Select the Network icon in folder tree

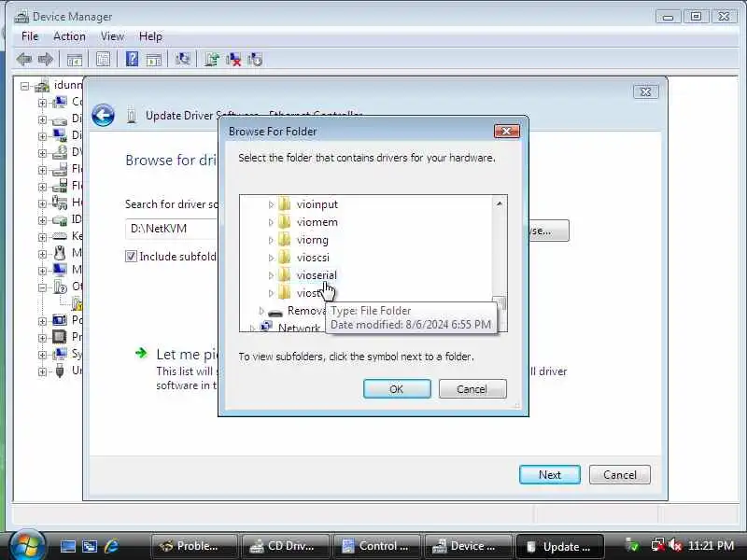click(267, 327)
